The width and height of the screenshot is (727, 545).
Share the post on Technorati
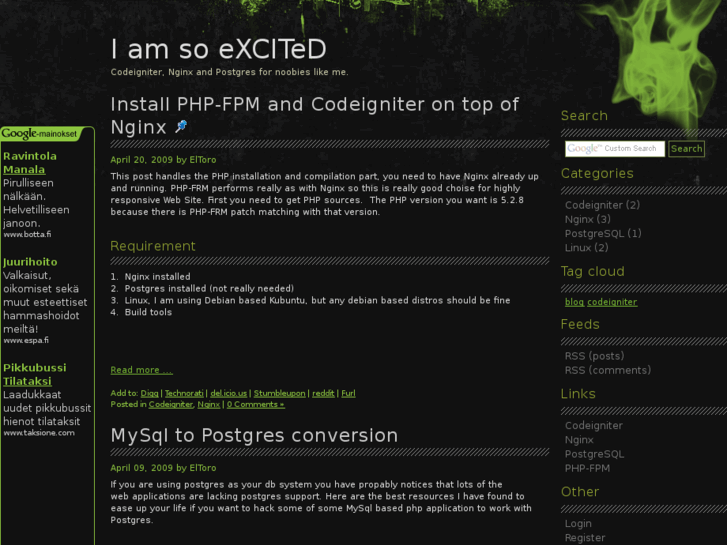[x=184, y=393]
